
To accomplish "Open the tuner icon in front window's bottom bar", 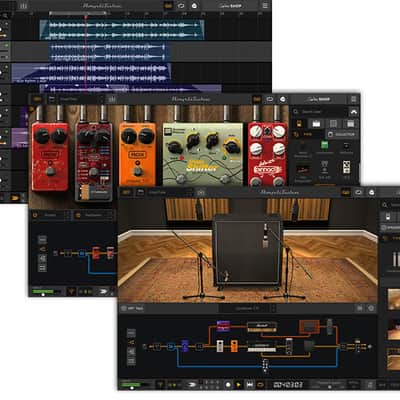I will (x=160, y=384).
